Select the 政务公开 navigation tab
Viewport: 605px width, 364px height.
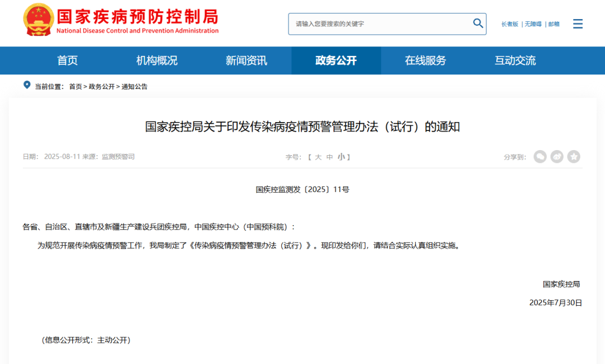coord(336,60)
